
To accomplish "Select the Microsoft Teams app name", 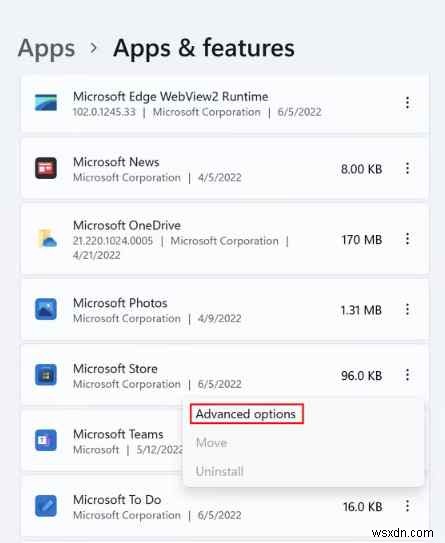I will (118, 434).
